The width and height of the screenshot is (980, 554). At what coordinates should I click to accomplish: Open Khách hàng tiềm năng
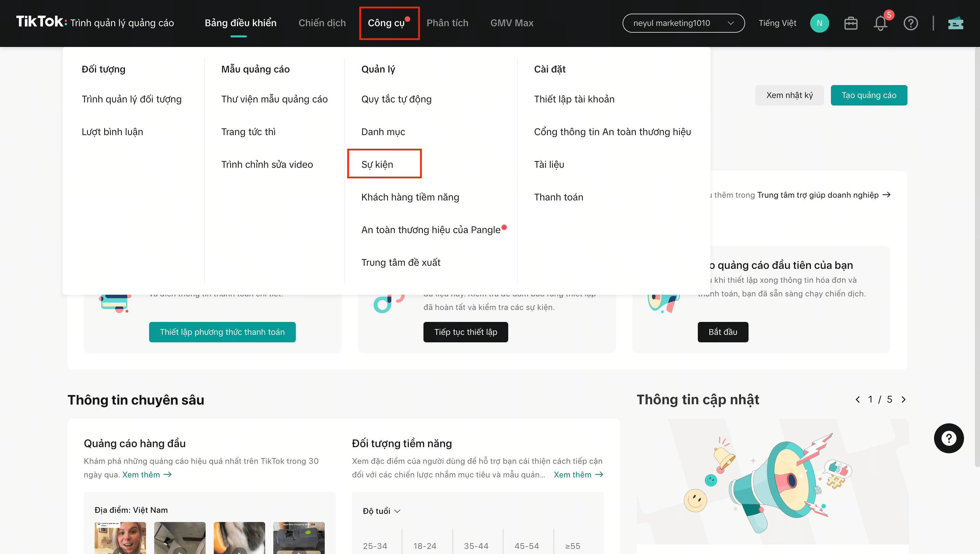point(410,197)
